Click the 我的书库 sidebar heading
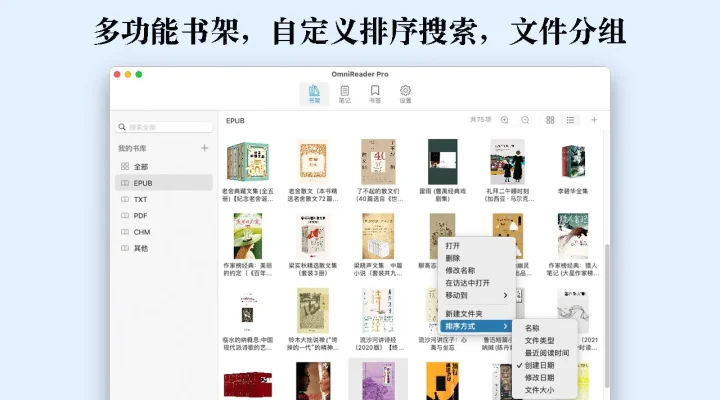Viewport: 720px width, 400px height. (132, 148)
